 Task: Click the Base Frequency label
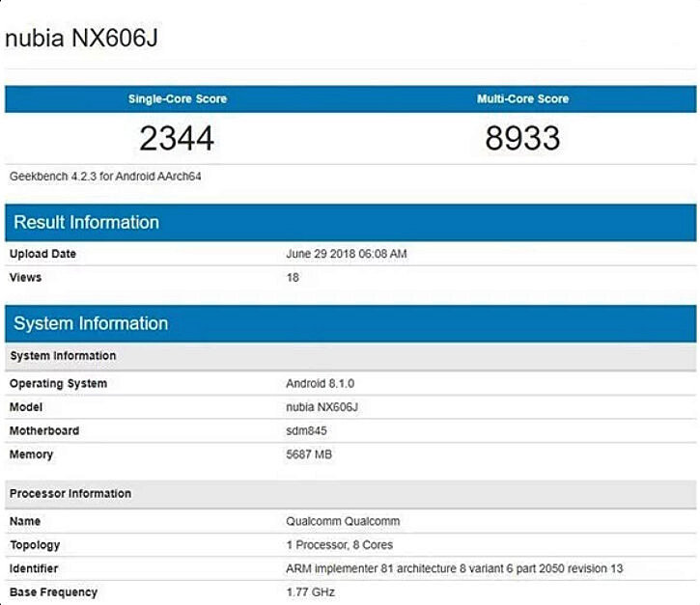click(53, 592)
